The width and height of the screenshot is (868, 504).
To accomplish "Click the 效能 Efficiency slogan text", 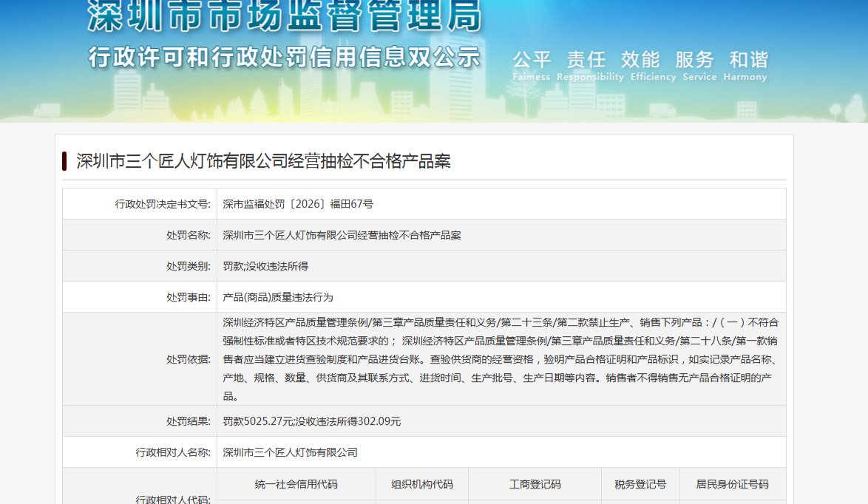I will click(653, 65).
